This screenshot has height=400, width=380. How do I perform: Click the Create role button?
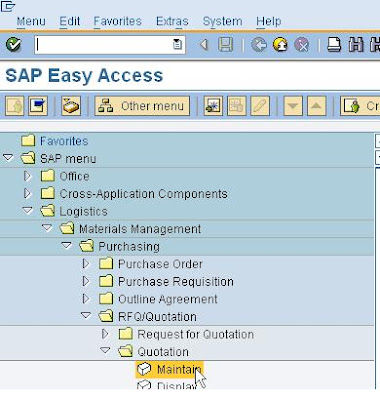point(360,106)
